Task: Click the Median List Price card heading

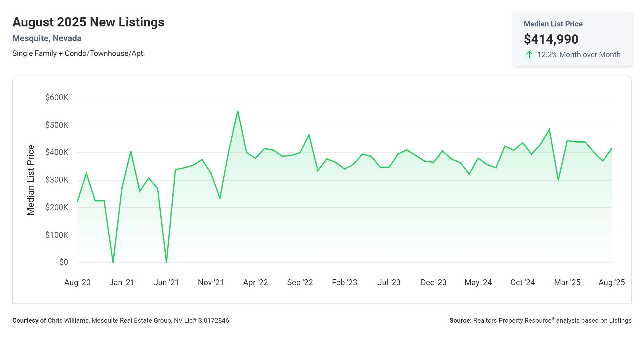Action: (x=553, y=24)
